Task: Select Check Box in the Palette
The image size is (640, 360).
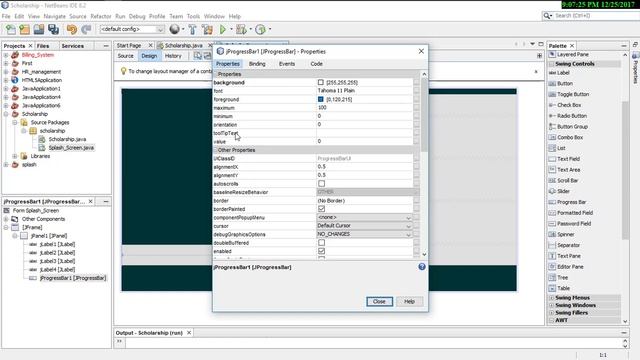Action: pyautogui.click(x=569, y=105)
